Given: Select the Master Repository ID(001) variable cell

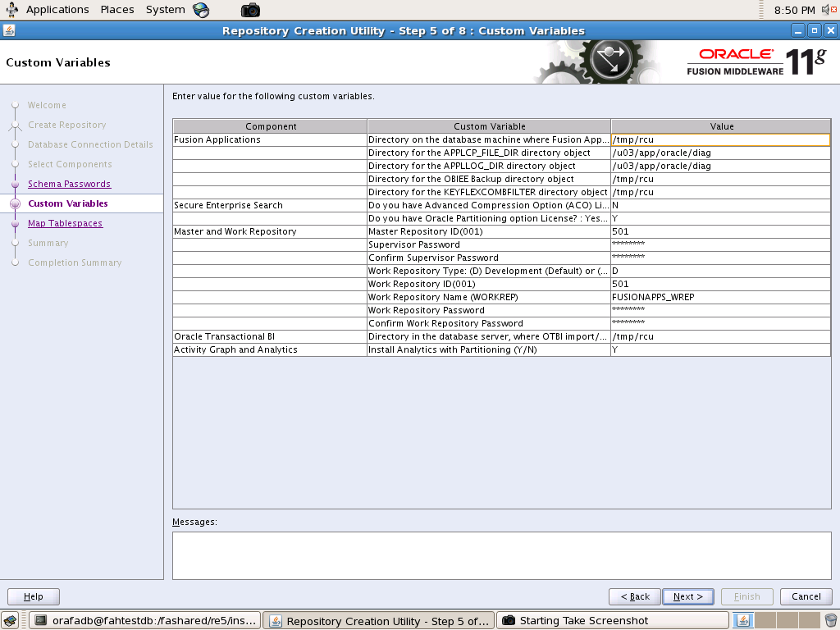Looking at the screenshot, I should (489, 231).
